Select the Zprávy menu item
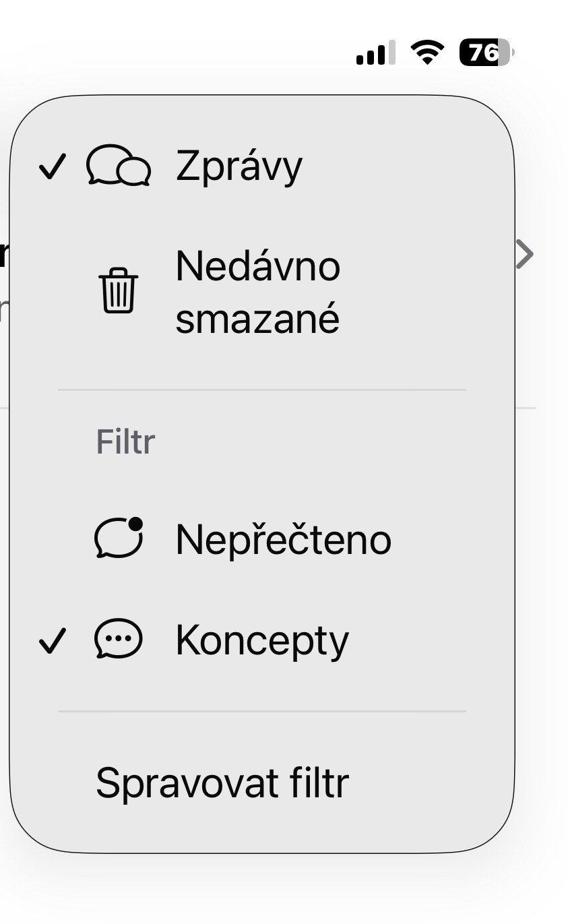The image size is (568, 924). click(x=239, y=166)
